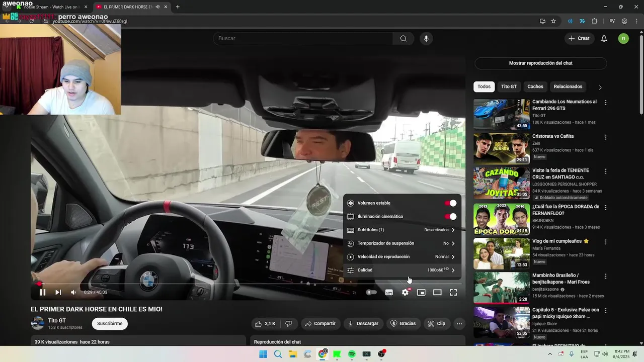Viewport: 644px width, 362px height.
Task: Open Cambiando Los Neumaticos Ferrari thumbnail
Action: 502,115
